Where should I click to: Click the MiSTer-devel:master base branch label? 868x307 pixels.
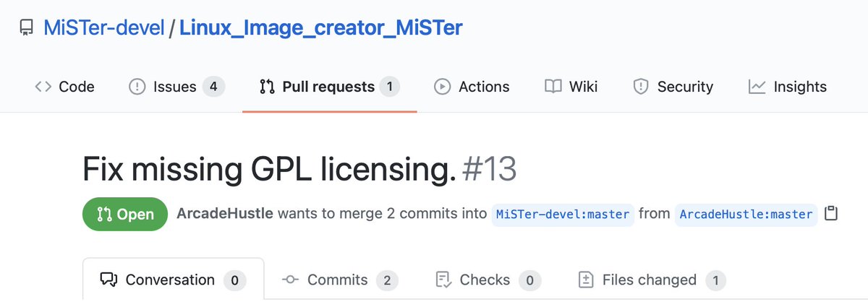(x=563, y=215)
